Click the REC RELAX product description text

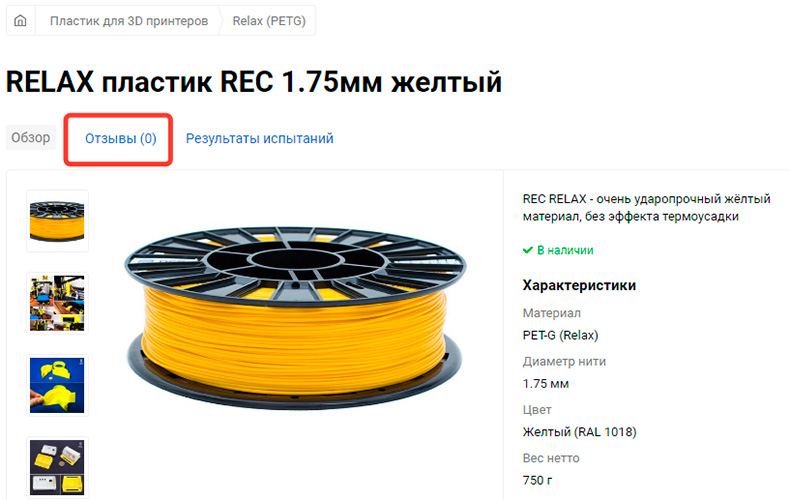click(x=647, y=208)
